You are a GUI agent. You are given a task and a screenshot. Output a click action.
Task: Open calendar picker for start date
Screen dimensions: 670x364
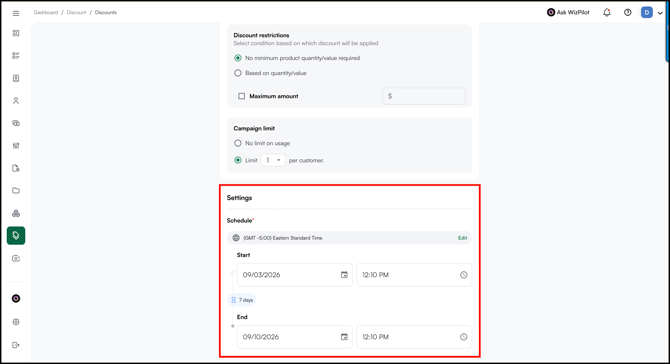[x=344, y=275]
